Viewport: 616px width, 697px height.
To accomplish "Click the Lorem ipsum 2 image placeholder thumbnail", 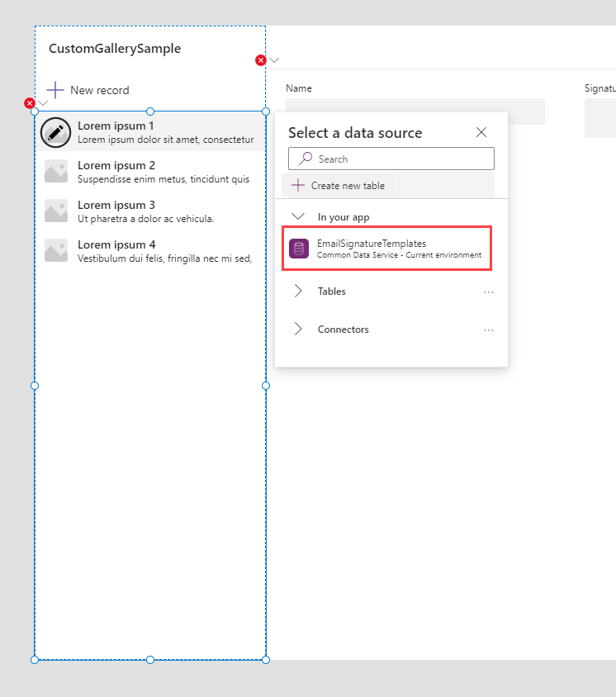I will click(56, 172).
